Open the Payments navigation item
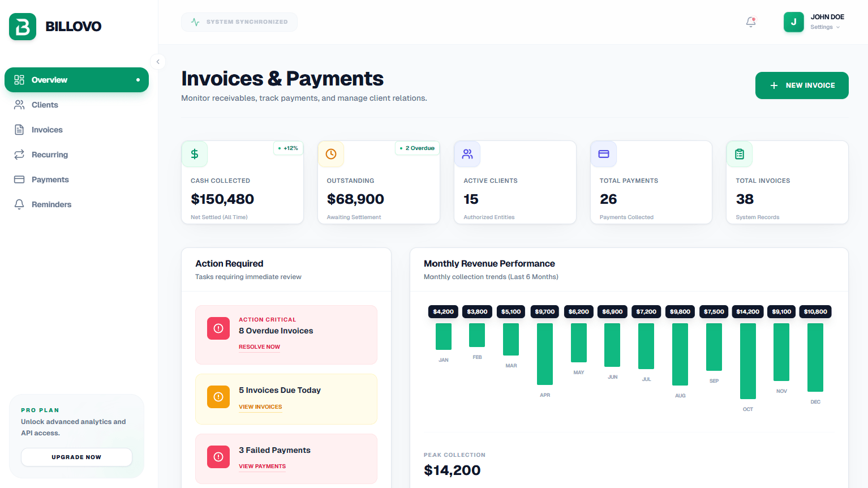 click(49, 179)
